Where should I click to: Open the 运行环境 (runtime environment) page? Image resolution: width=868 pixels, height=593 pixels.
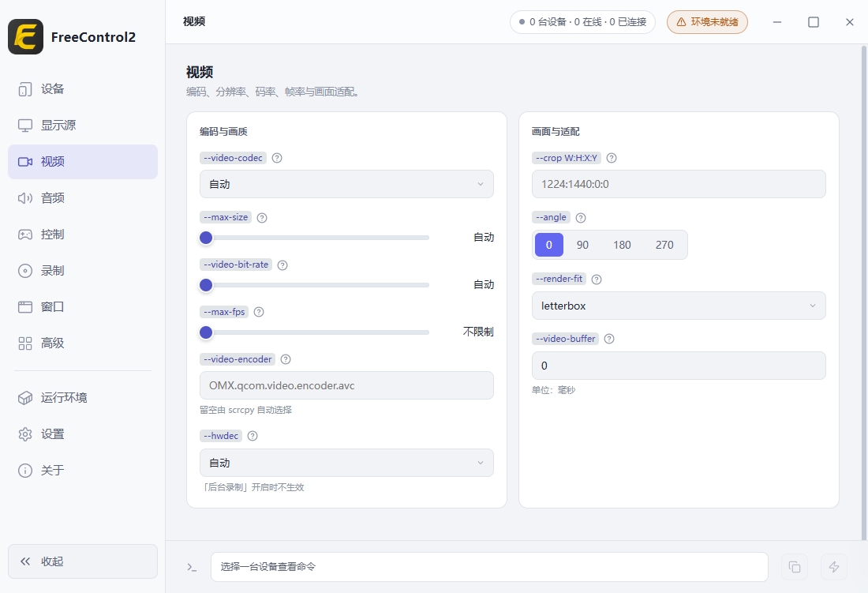pos(83,397)
